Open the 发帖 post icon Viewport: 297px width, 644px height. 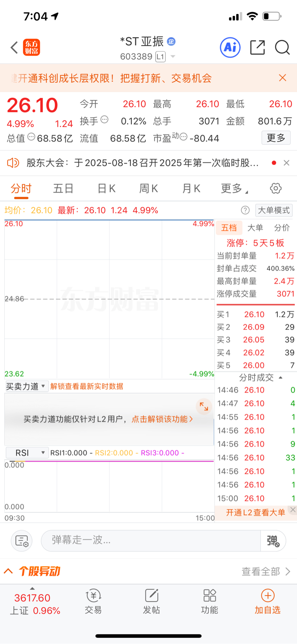click(x=152, y=601)
